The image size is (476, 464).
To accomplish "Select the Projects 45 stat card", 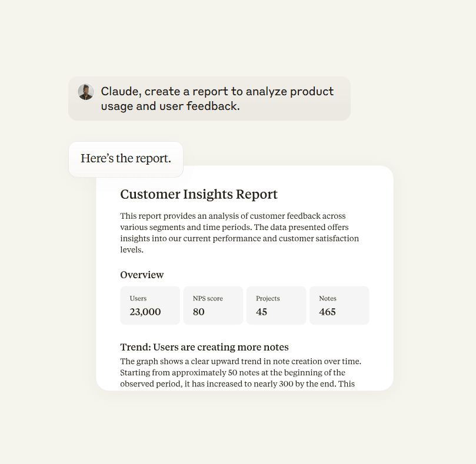I will 277,305.
